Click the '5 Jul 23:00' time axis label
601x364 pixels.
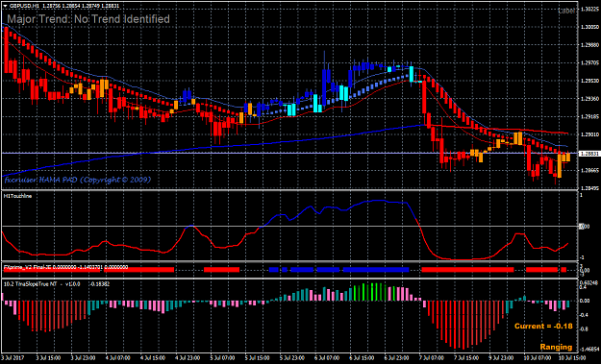tap(292, 358)
